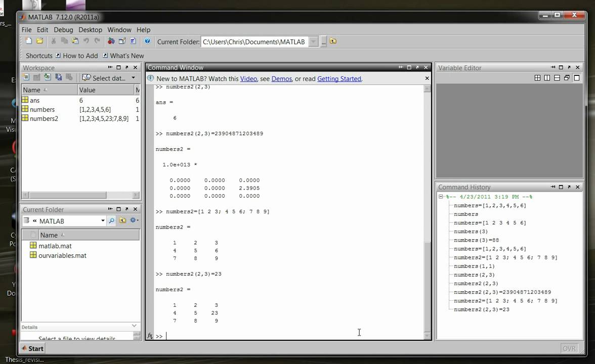Screen dimensions: 595x364
Task: Browse for folder with ellipsis button
Action: click(x=323, y=41)
